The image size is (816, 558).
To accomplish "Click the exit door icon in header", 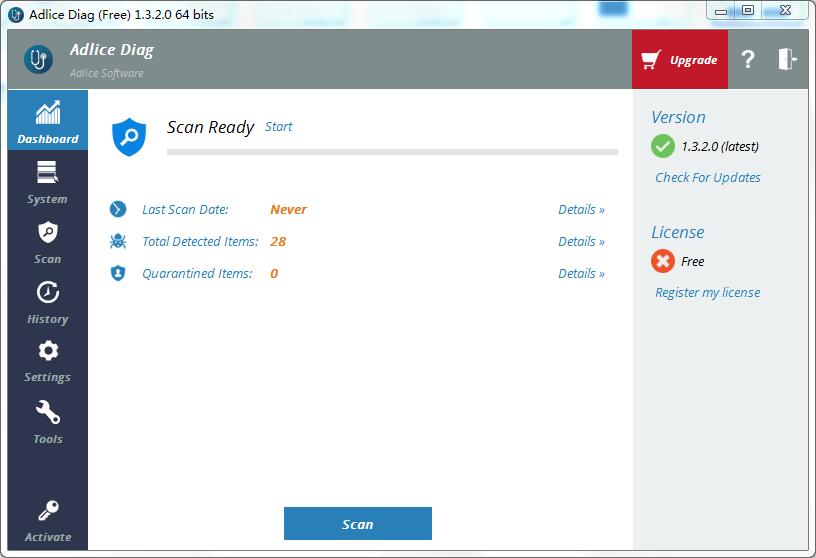I will pos(787,59).
